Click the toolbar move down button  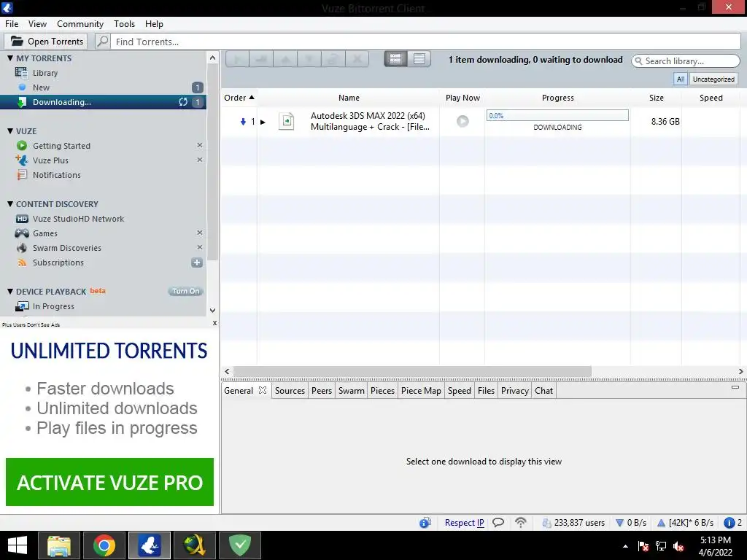[x=309, y=59]
